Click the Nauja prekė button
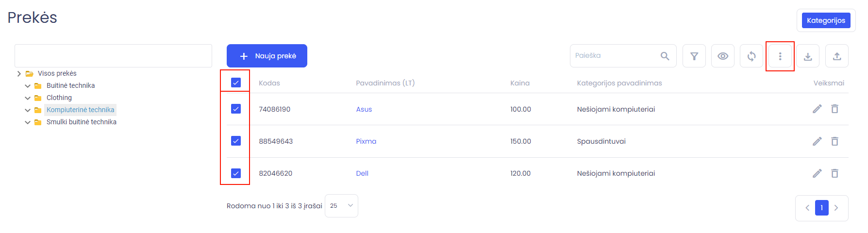This screenshot has width=868, height=233. [267, 56]
